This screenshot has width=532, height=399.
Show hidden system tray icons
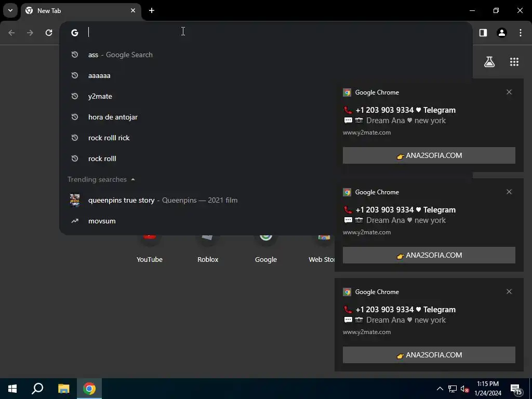pyautogui.click(x=440, y=389)
